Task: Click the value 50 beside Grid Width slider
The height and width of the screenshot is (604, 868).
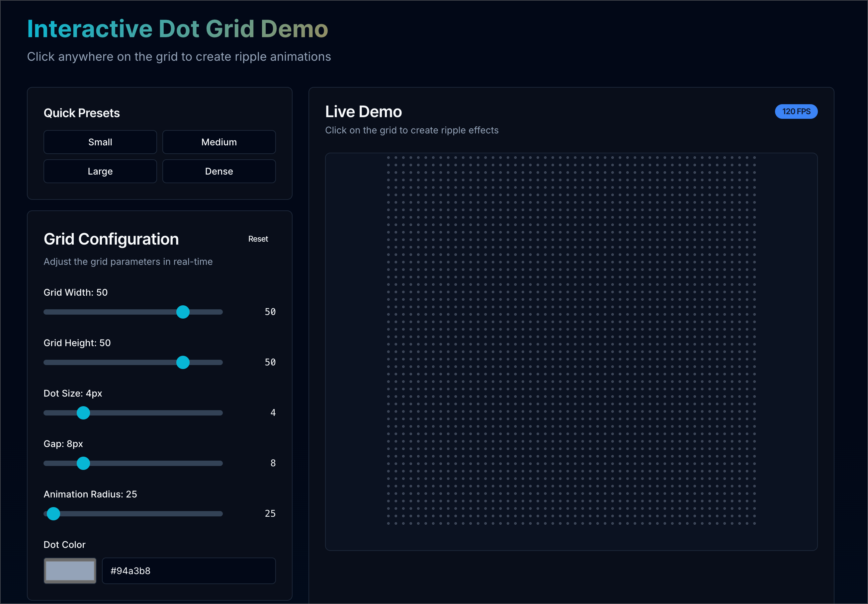Action: click(270, 312)
